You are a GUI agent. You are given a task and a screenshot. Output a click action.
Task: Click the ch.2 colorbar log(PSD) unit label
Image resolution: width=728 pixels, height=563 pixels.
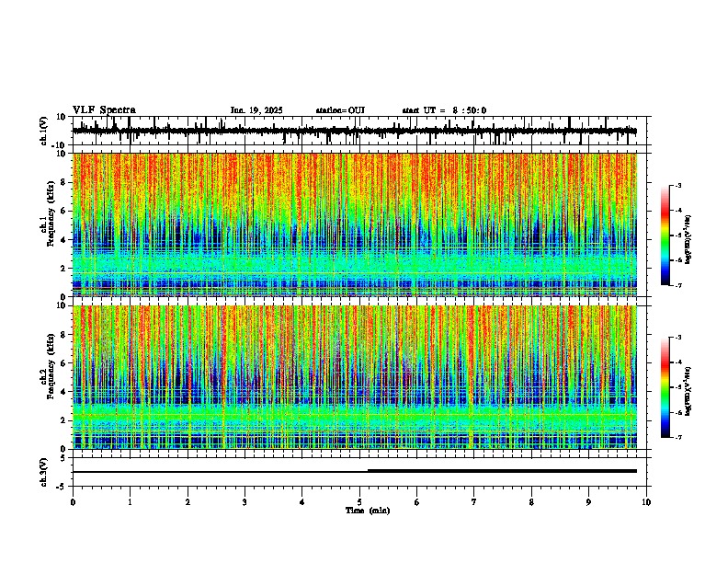(688, 391)
